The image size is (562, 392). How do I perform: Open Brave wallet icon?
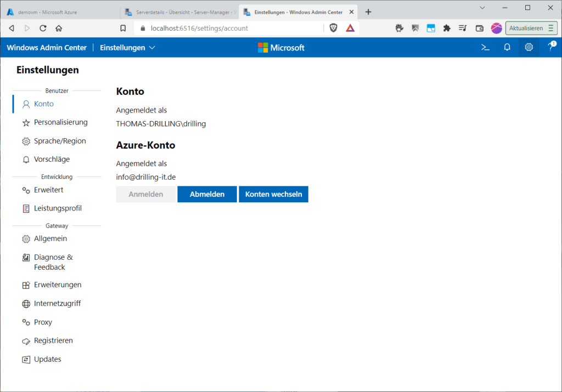[479, 28]
